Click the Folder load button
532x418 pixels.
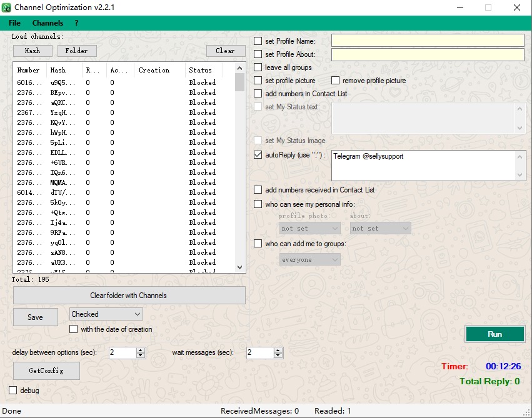click(77, 51)
